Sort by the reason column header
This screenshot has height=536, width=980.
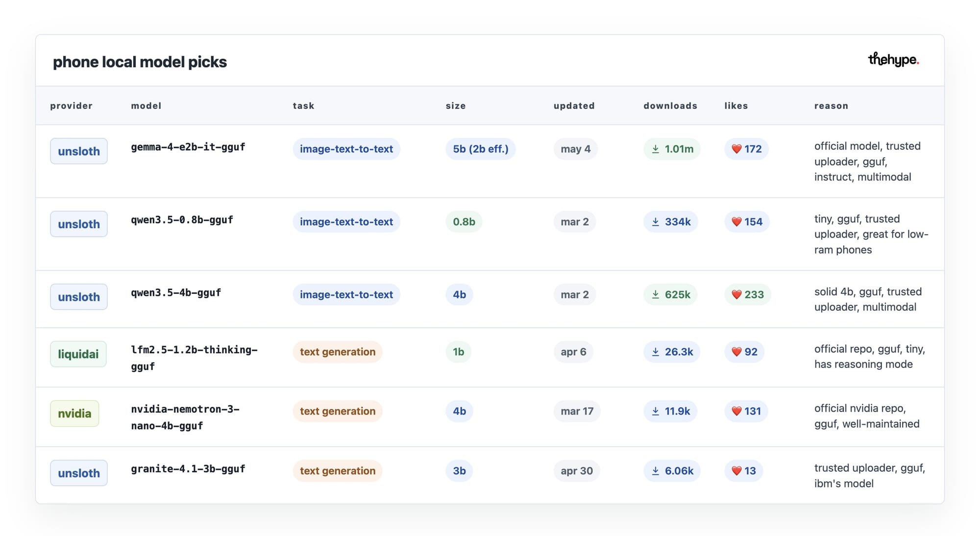pyautogui.click(x=831, y=106)
